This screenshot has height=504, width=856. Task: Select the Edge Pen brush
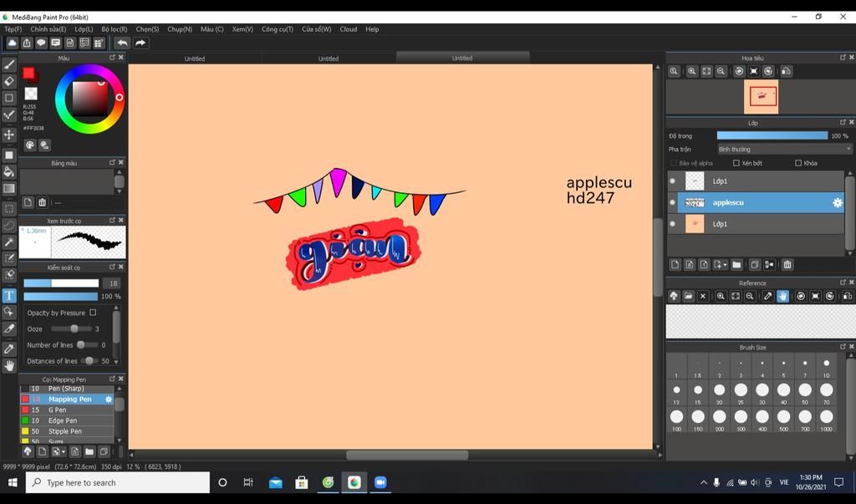click(x=67, y=420)
